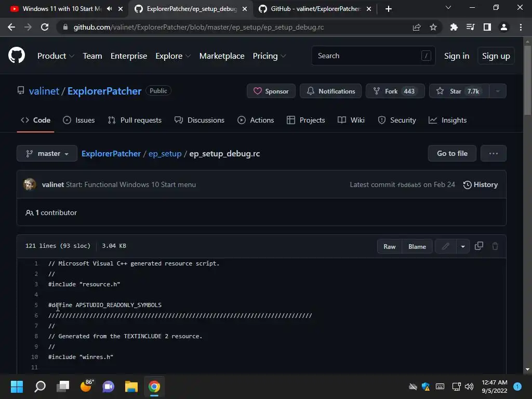The image size is (532, 399).
Task: Toggle Chrome side panel icon
Action: (x=487, y=27)
